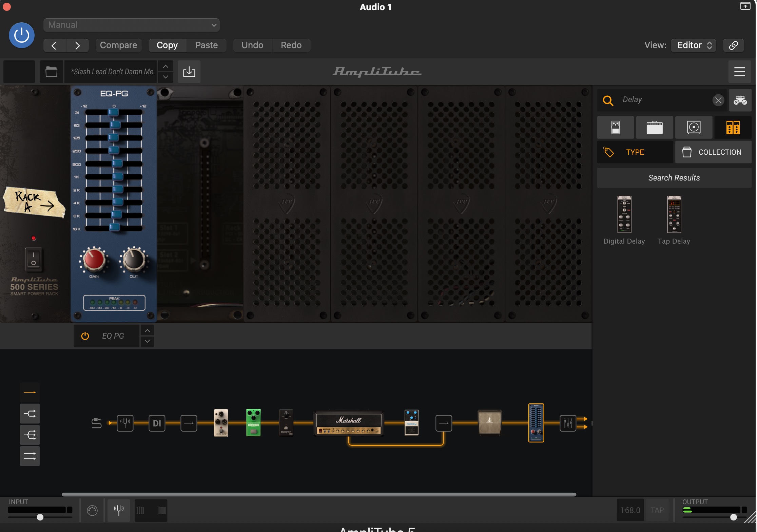The image size is (757, 532).
Task: Select the EQ-PG rack unit in chain
Action: tap(536, 423)
